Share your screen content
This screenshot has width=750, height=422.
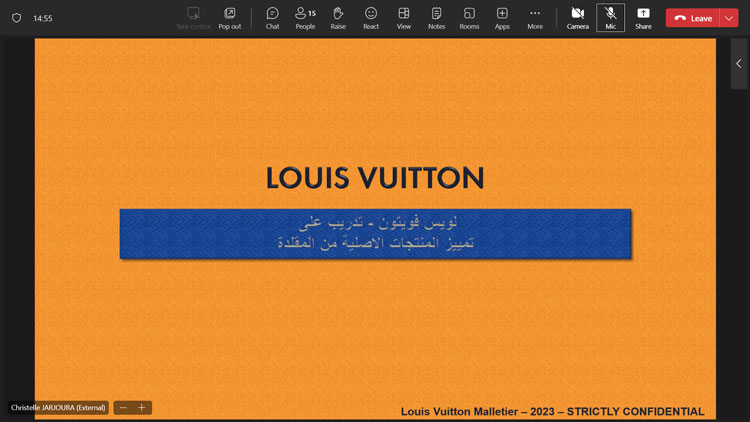643,17
